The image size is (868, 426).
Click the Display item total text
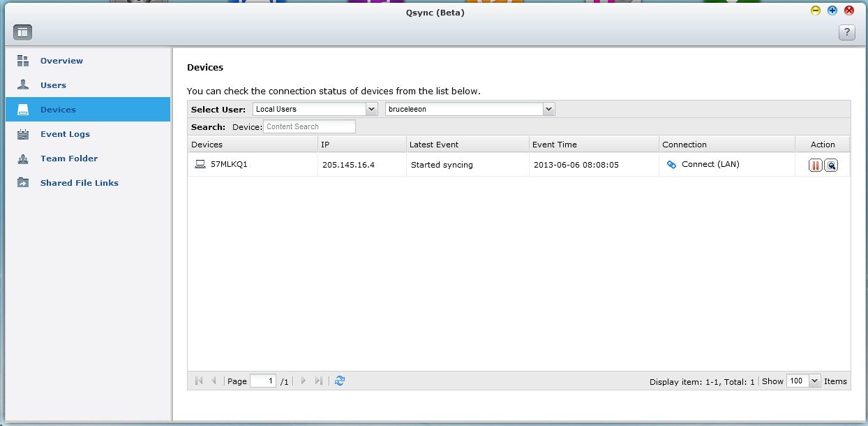coord(702,382)
